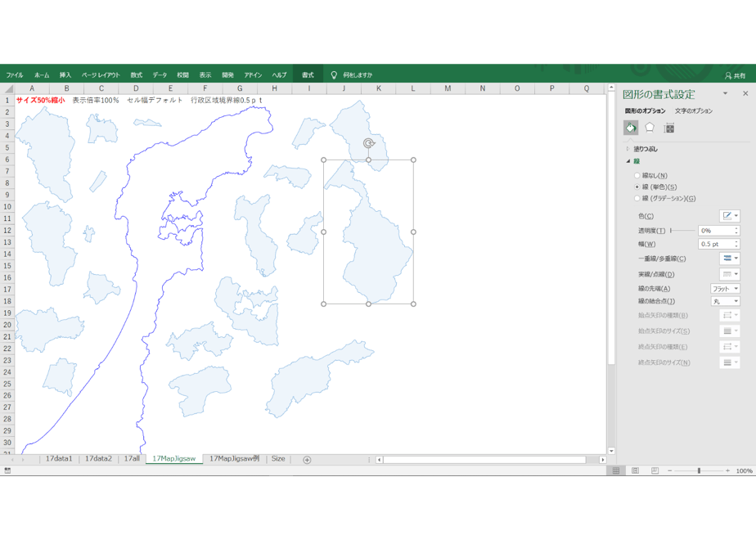This screenshot has width=756, height=540.
Task: Click the 何をしますか search box
Action: [358, 74]
